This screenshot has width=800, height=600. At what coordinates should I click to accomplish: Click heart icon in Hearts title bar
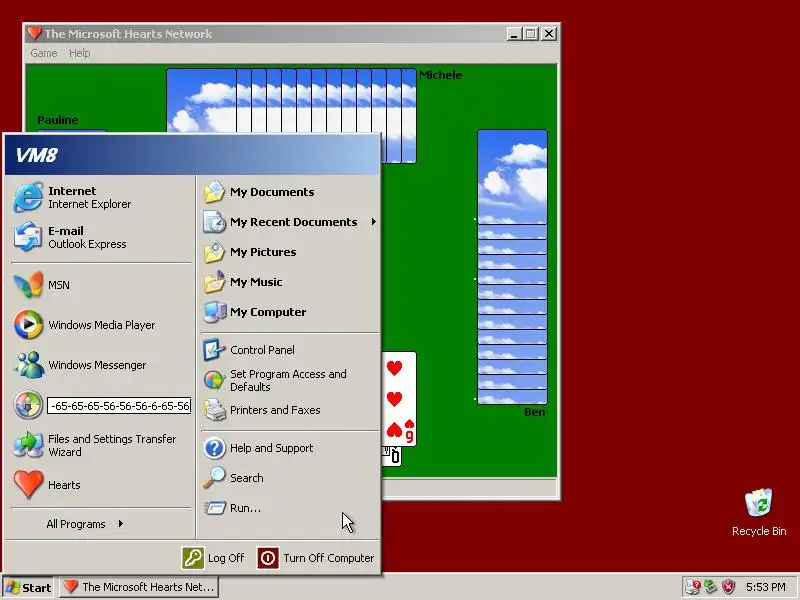tap(35, 34)
